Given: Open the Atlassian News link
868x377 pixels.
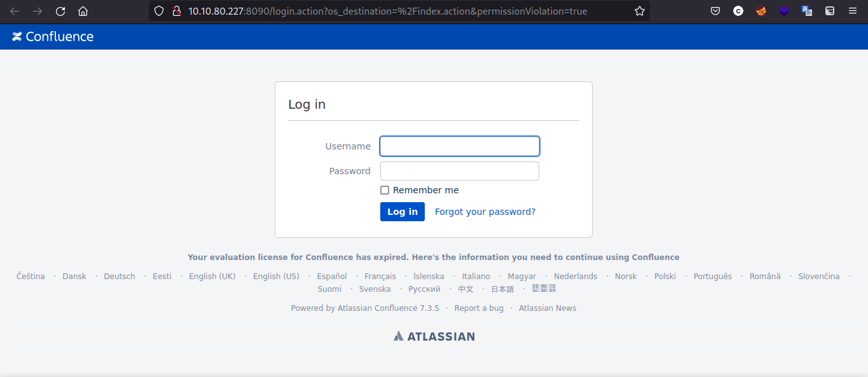Looking at the screenshot, I should pyautogui.click(x=548, y=308).
